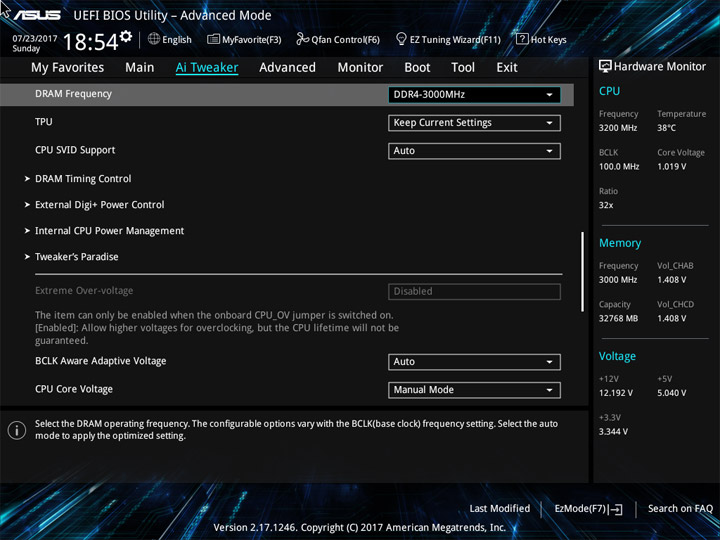
Task: Click memory Capacity value 32768 MB
Action: (x=618, y=318)
